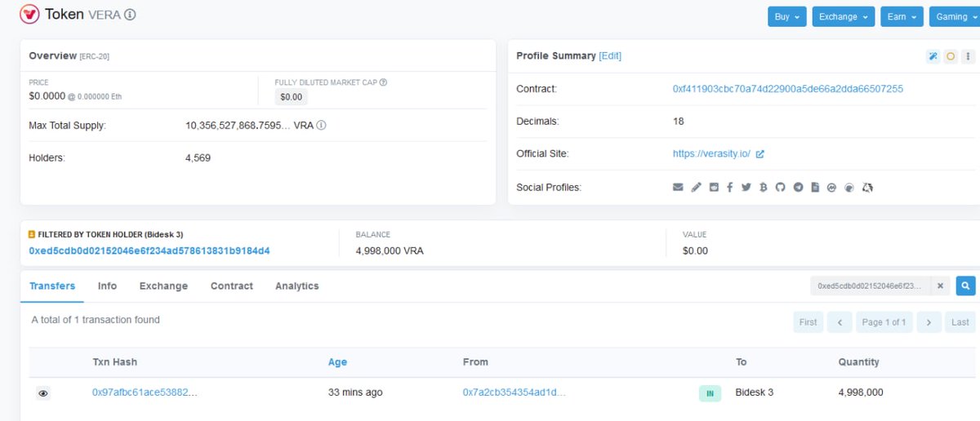This screenshot has width=980, height=421.
Task: Clear the address filter with the X
Action: coord(940,286)
